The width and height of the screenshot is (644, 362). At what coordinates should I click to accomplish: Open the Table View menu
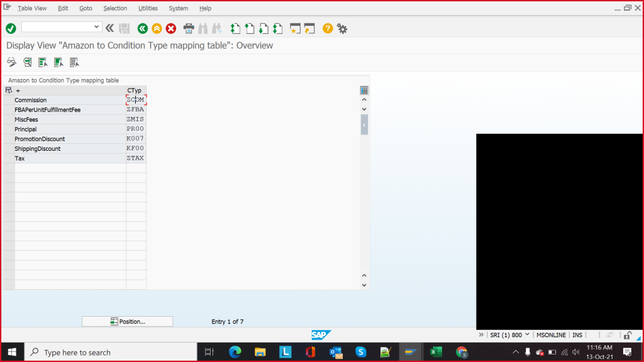coord(32,8)
